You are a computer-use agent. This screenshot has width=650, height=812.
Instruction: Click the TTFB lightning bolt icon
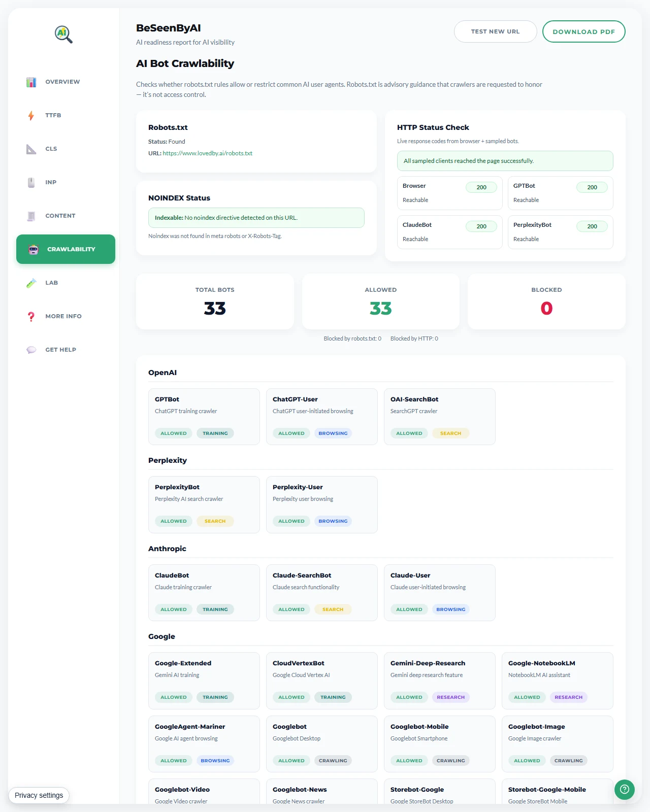point(31,115)
